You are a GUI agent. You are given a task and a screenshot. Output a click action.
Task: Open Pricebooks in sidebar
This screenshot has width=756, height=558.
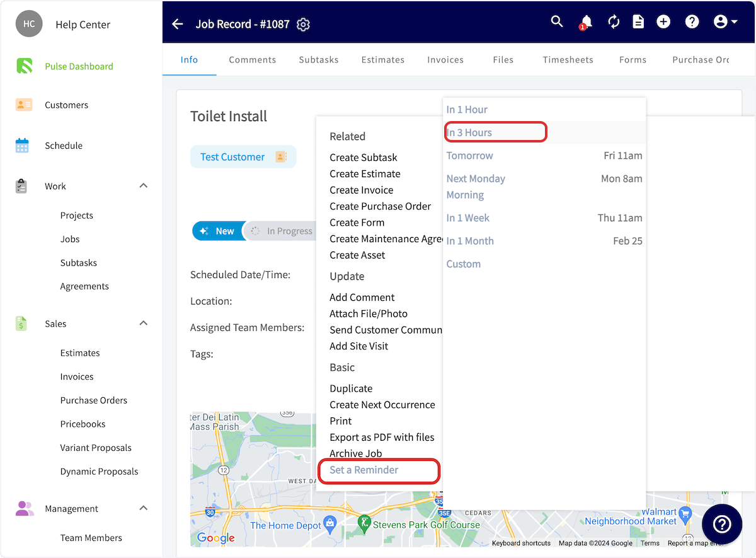[83, 424]
